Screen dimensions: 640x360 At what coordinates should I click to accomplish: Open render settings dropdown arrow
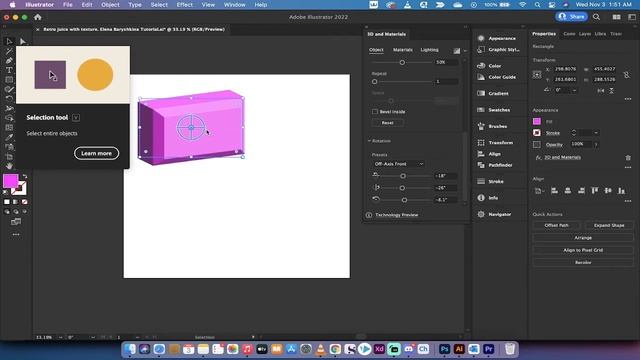pyautogui.click(x=465, y=51)
